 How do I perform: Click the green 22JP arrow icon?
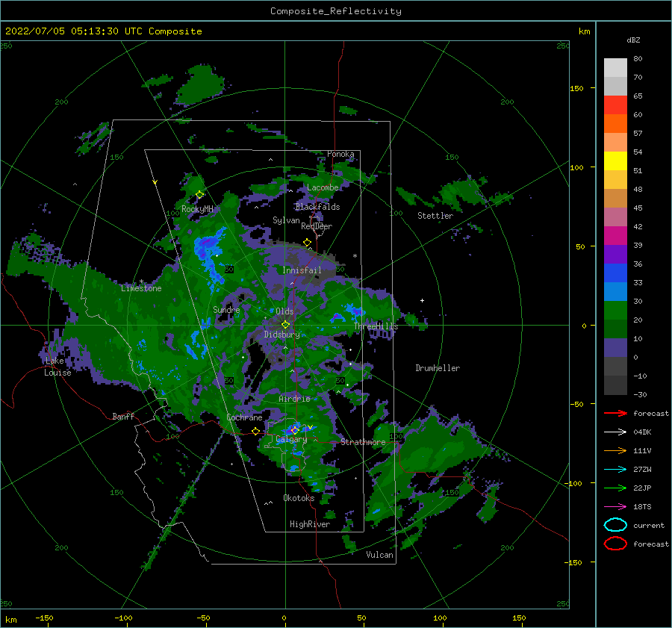tap(615, 488)
